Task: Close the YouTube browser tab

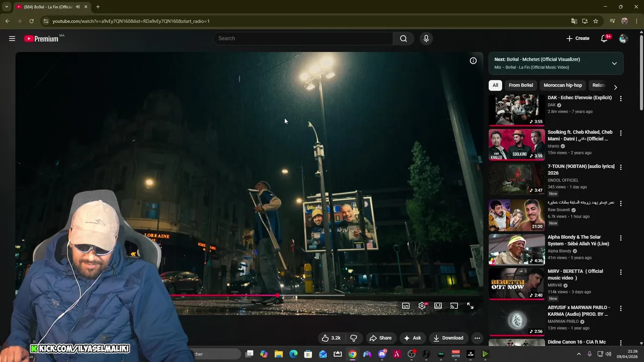Action: [86, 7]
